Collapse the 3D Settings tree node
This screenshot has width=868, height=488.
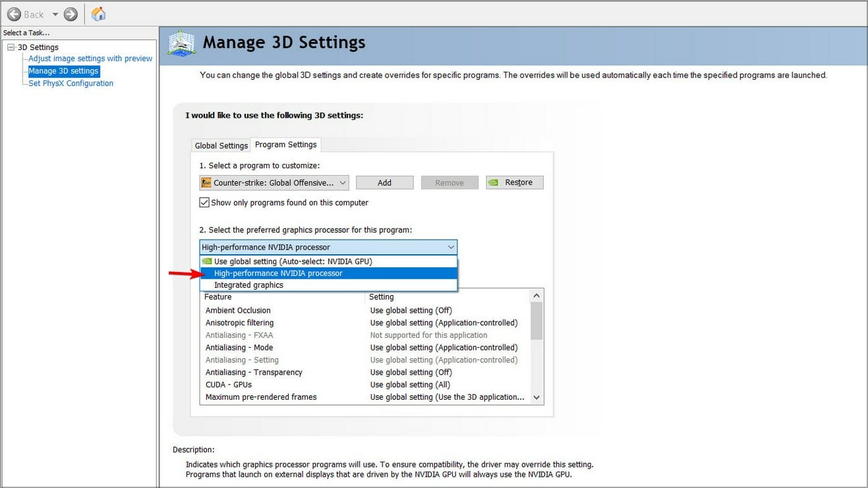pyautogui.click(x=11, y=47)
